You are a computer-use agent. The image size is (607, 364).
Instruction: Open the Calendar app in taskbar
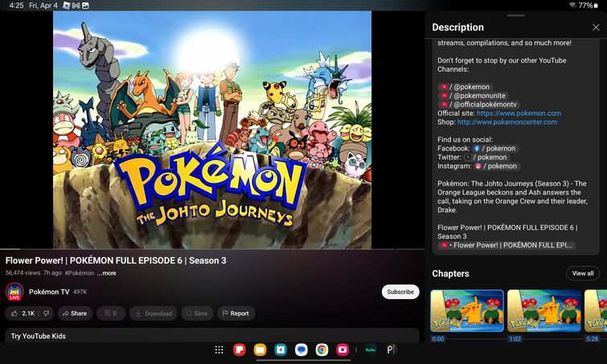click(281, 350)
